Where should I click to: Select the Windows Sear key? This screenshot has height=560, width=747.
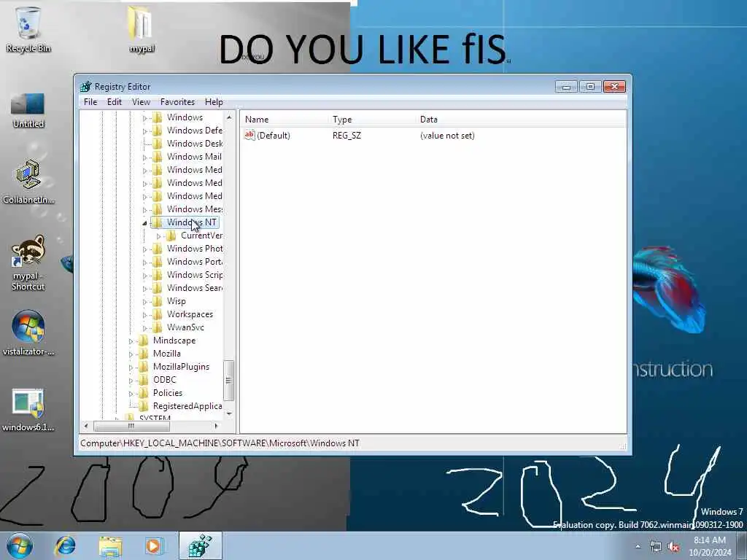point(194,287)
